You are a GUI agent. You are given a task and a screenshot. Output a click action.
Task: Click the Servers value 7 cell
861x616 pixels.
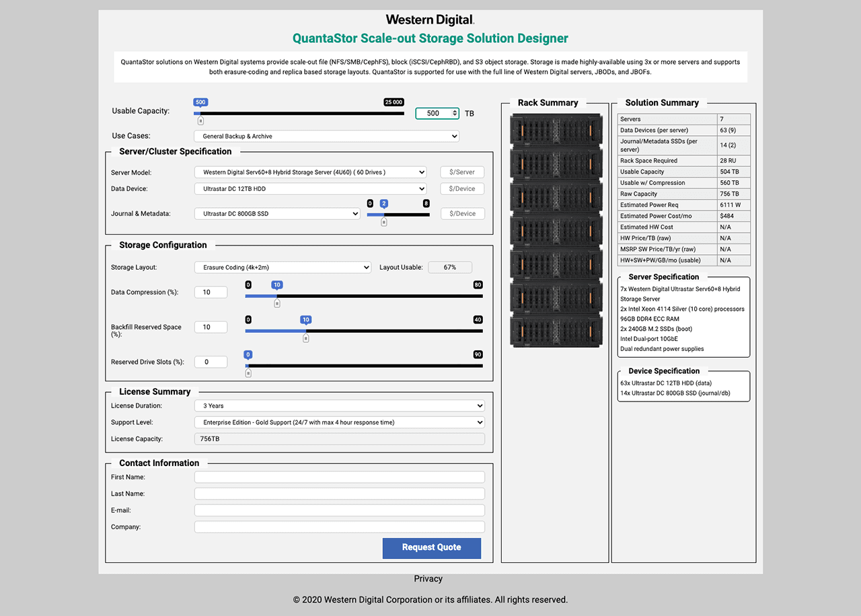tap(733, 119)
